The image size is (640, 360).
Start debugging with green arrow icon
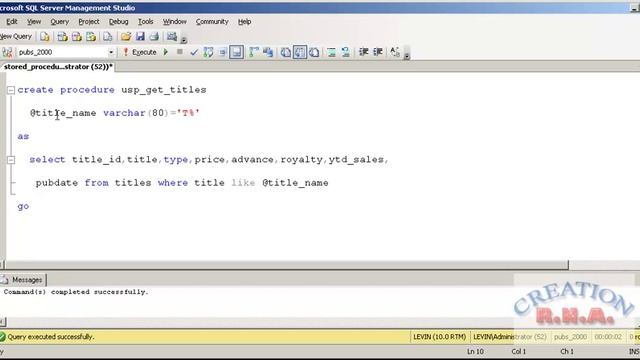pos(166,52)
